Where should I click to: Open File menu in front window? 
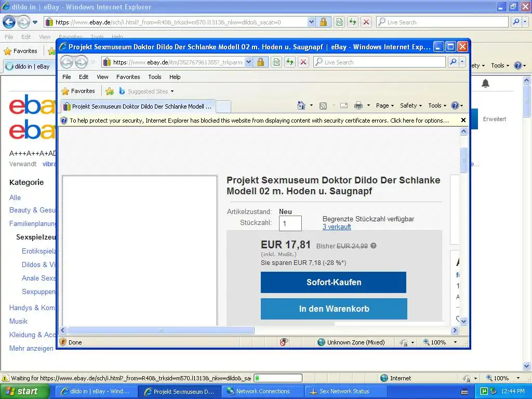(x=66, y=77)
